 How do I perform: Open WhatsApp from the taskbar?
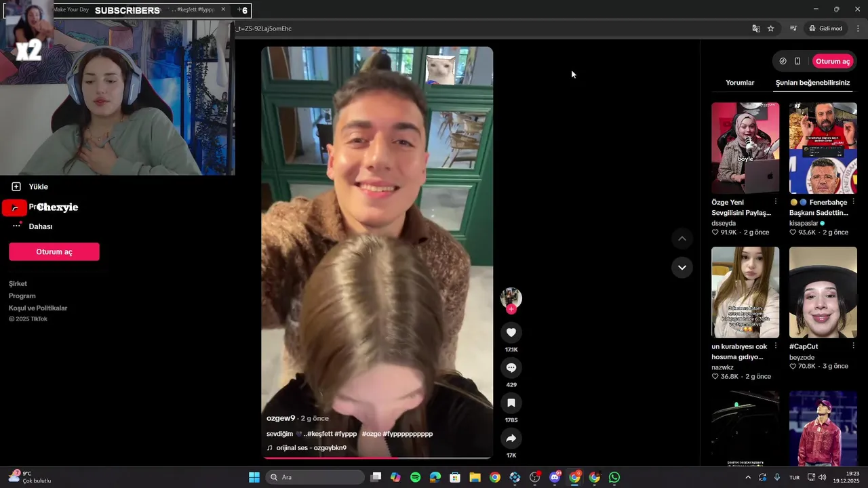point(614,477)
